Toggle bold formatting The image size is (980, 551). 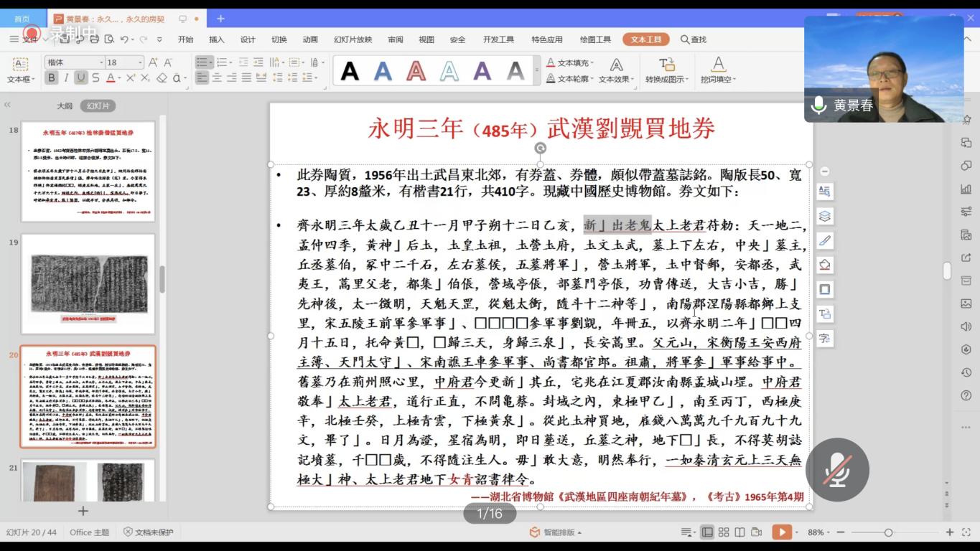52,78
